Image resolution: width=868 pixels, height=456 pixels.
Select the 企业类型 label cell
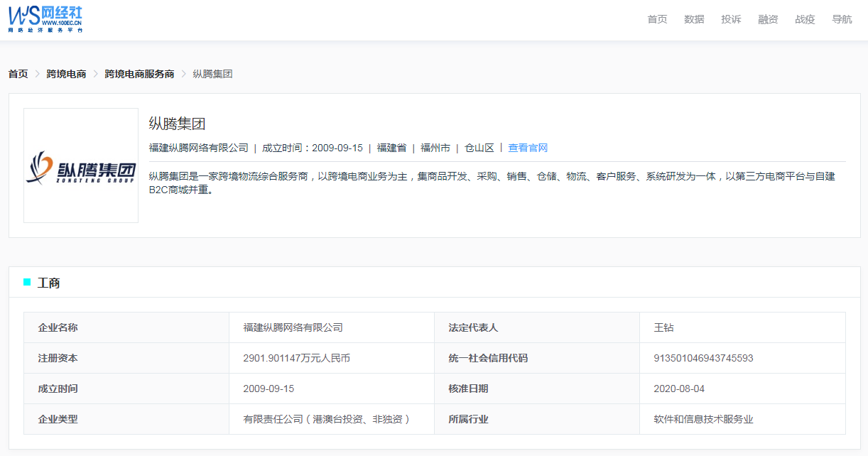126,419
